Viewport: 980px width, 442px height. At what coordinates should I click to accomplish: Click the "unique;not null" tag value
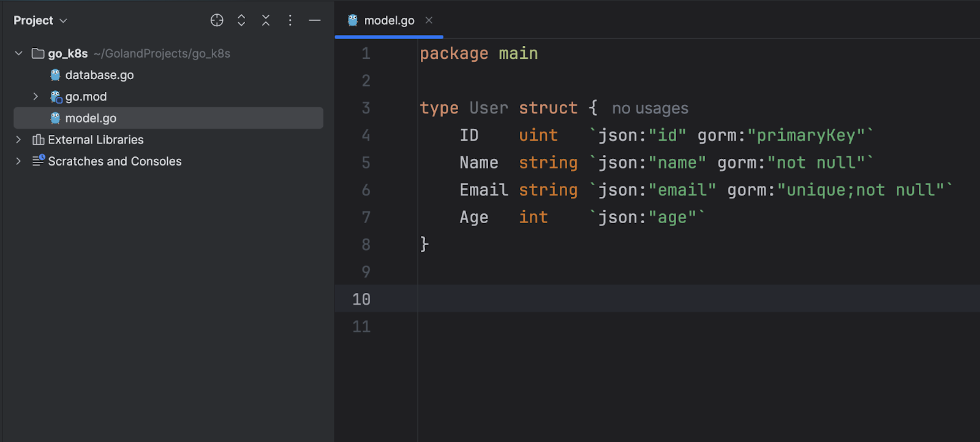click(861, 190)
